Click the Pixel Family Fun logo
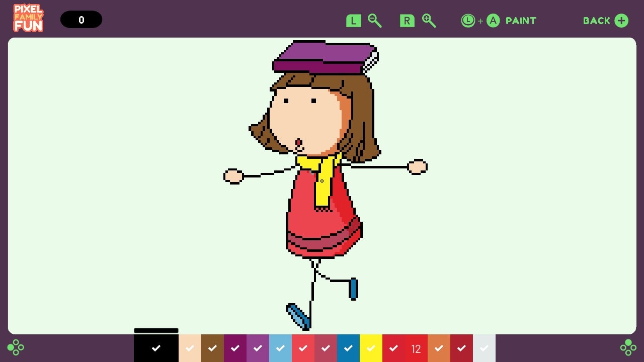Screen dimensions: 644x362 point(28,19)
